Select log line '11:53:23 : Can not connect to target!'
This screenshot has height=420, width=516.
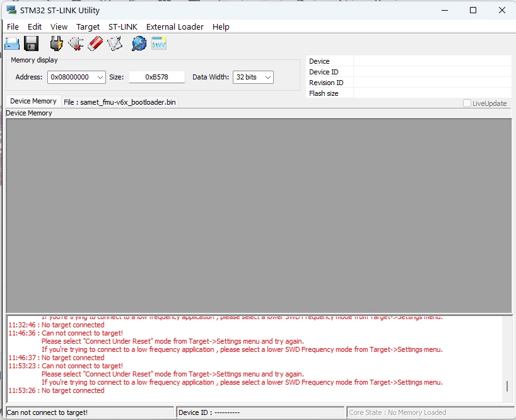click(x=66, y=366)
